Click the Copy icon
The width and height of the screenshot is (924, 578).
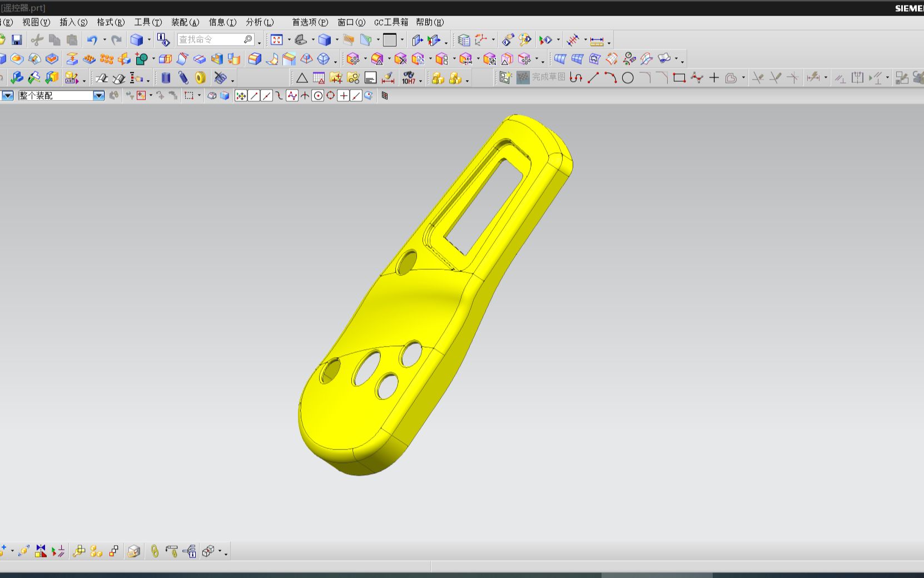[54, 40]
